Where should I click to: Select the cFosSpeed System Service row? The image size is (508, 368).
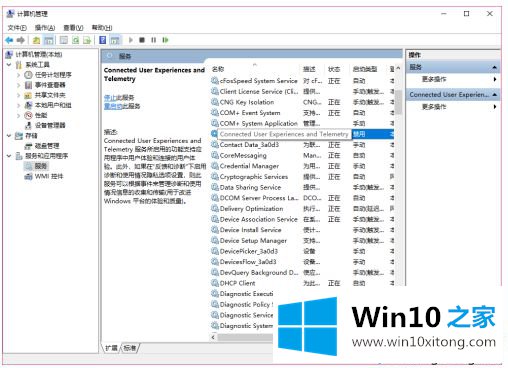pyautogui.click(x=258, y=81)
